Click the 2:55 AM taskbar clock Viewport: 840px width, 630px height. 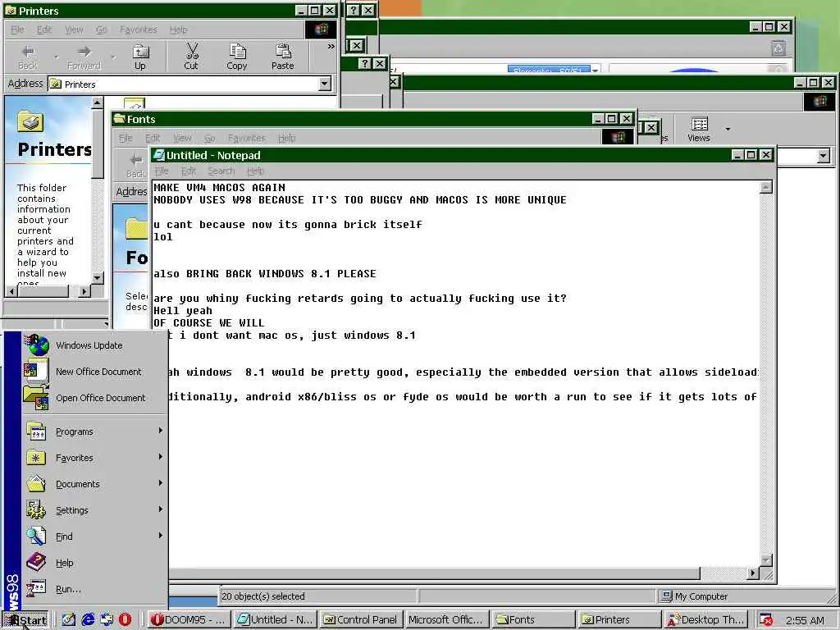tap(805, 620)
